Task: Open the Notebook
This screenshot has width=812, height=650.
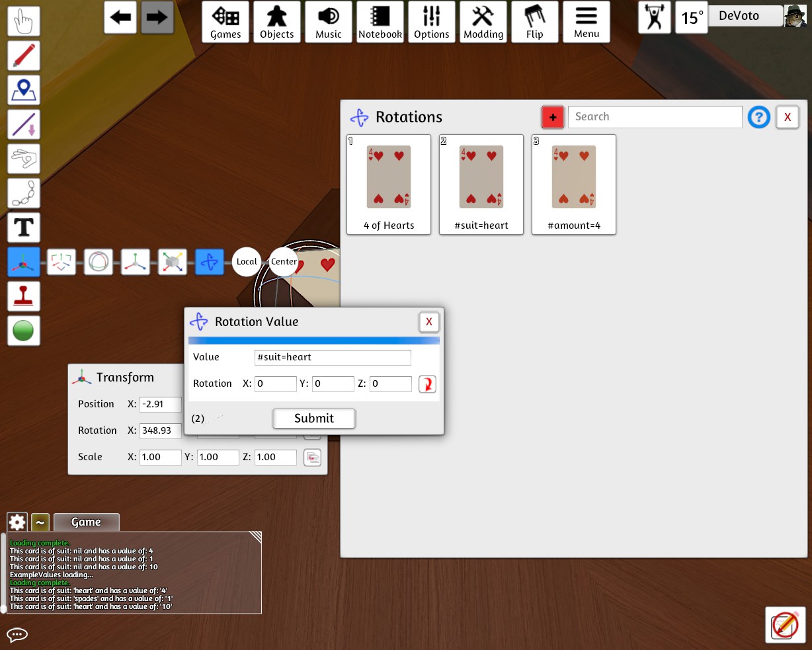Action: point(380,22)
